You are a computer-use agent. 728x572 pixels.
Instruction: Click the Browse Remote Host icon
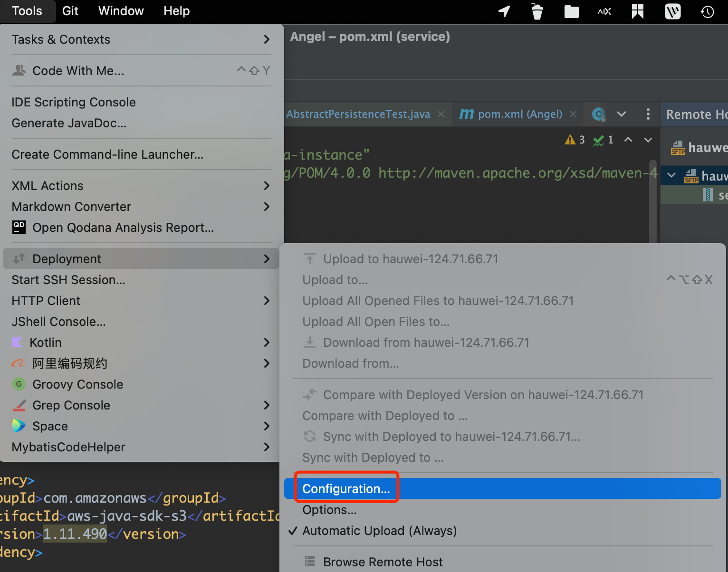pos(309,562)
